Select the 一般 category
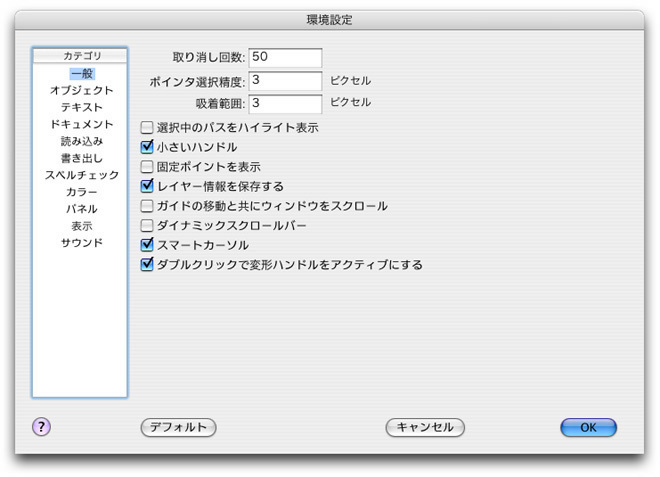Viewport: 660px width, 477px height. coord(82,74)
